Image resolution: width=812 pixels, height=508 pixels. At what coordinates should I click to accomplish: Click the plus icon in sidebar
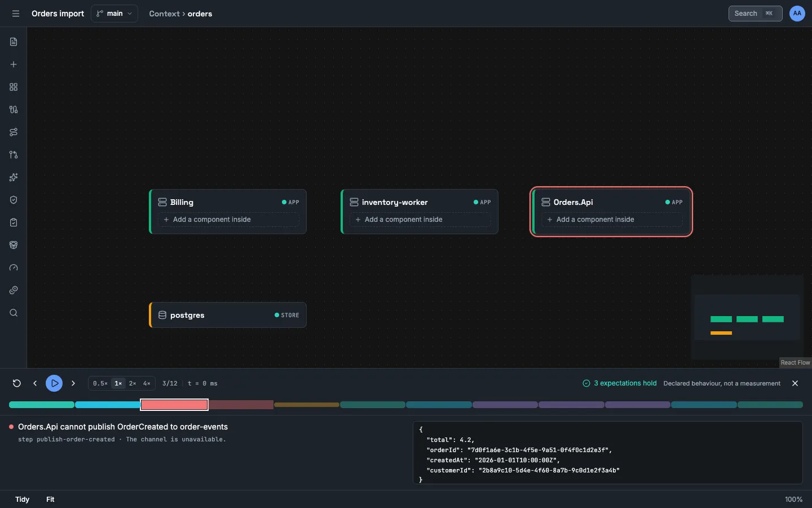[x=14, y=64]
